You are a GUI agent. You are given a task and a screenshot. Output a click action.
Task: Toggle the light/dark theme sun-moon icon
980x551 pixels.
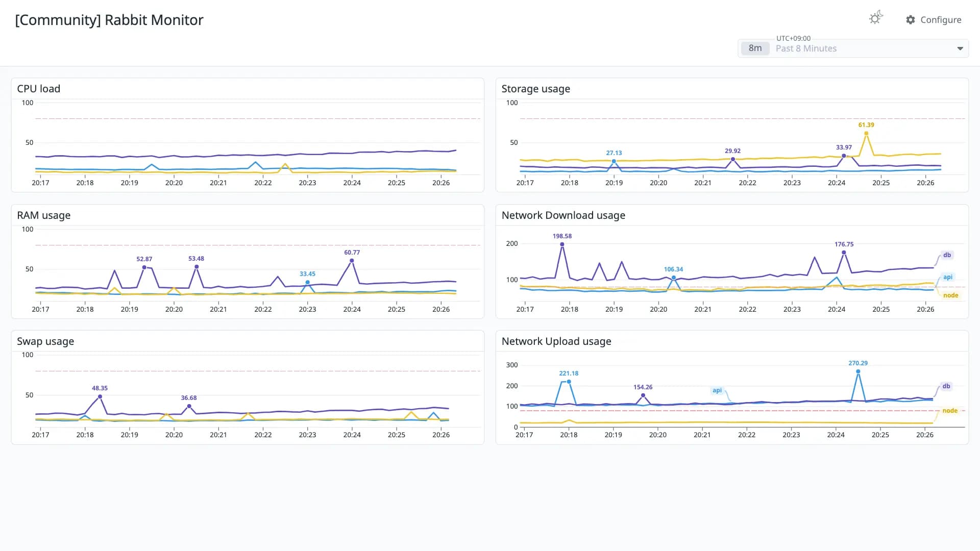tap(876, 18)
